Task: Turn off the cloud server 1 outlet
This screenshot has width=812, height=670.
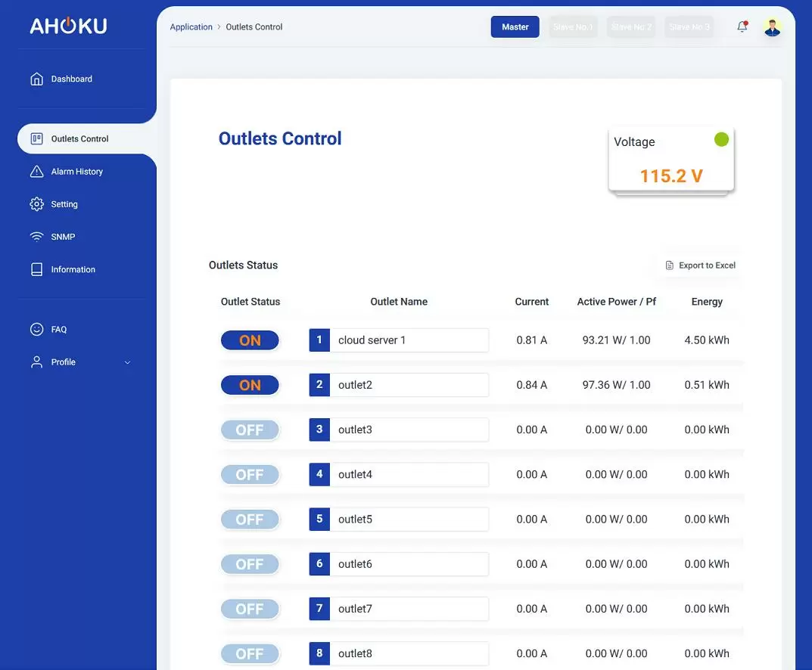Action: click(250, 340)
